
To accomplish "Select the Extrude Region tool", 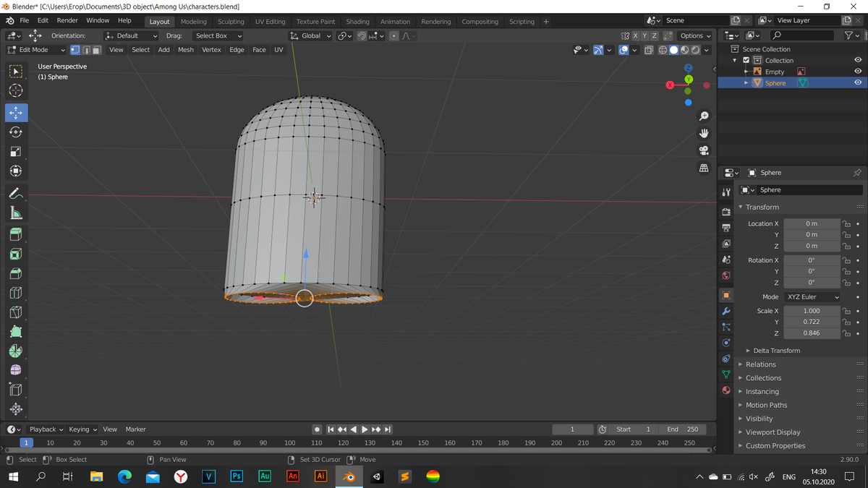I will 16,234.
